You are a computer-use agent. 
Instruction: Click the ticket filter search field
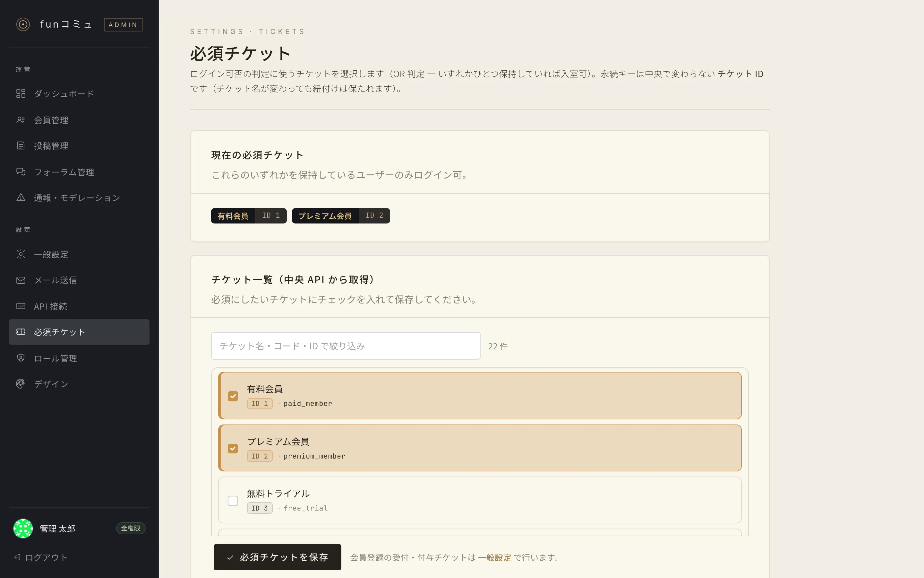point(346,346)
